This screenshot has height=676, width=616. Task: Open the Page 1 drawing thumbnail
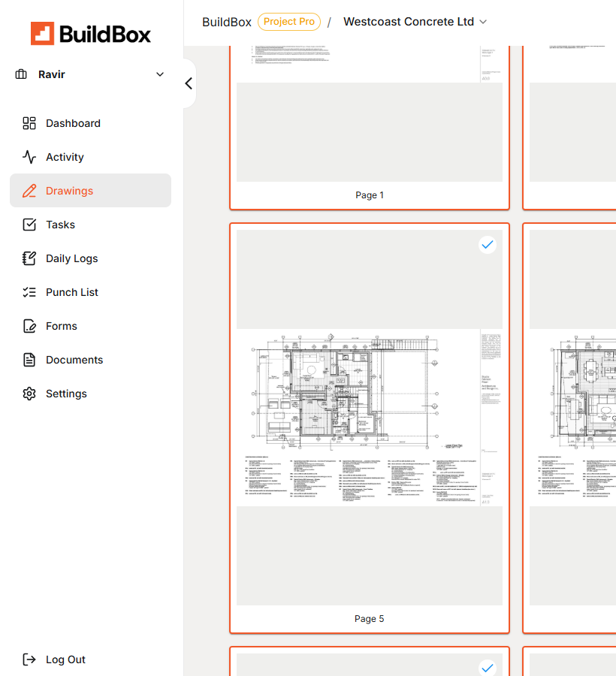click(370, 114)
